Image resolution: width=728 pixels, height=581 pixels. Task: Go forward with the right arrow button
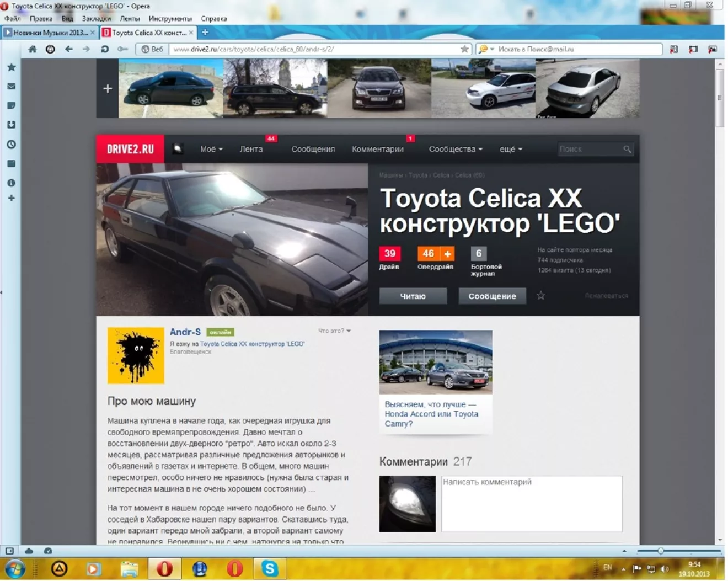[x=87, y=49]
